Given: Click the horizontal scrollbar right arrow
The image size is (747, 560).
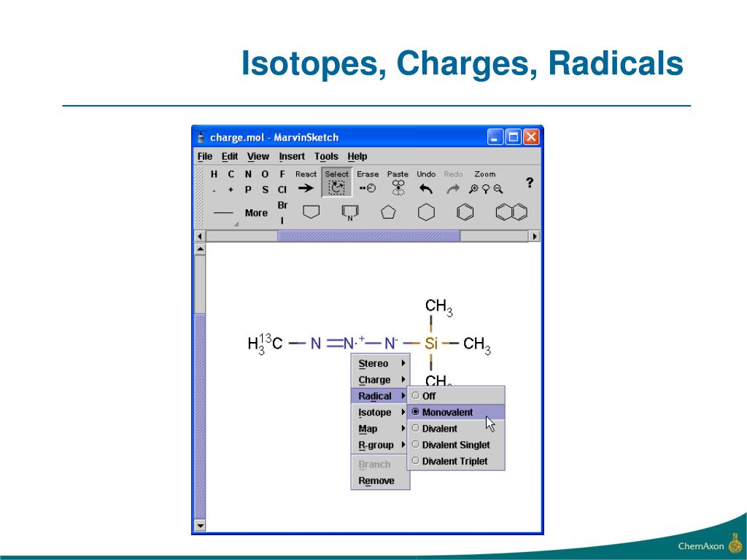Looking at the screenshot, I should coord(535,236).
